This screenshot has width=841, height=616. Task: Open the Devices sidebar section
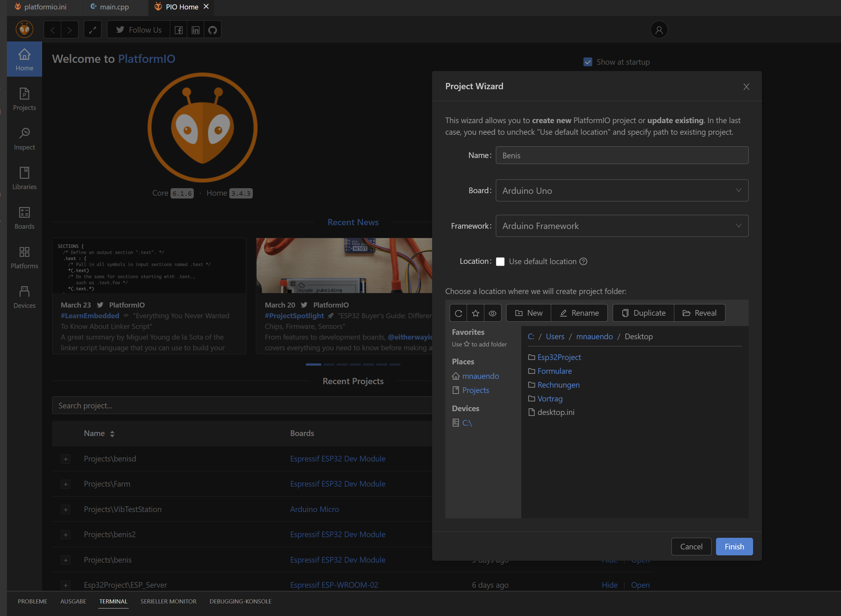pyautogui.click(x=24, y=297)
